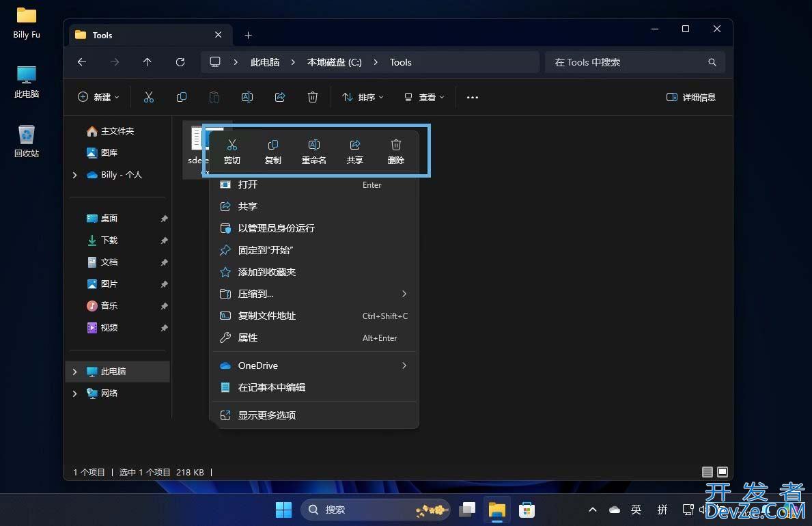Image resolution: width=812 pixels, height=526 pixels.
Task: Open 查看 view dropdown
Action: [x=424, y=97]
